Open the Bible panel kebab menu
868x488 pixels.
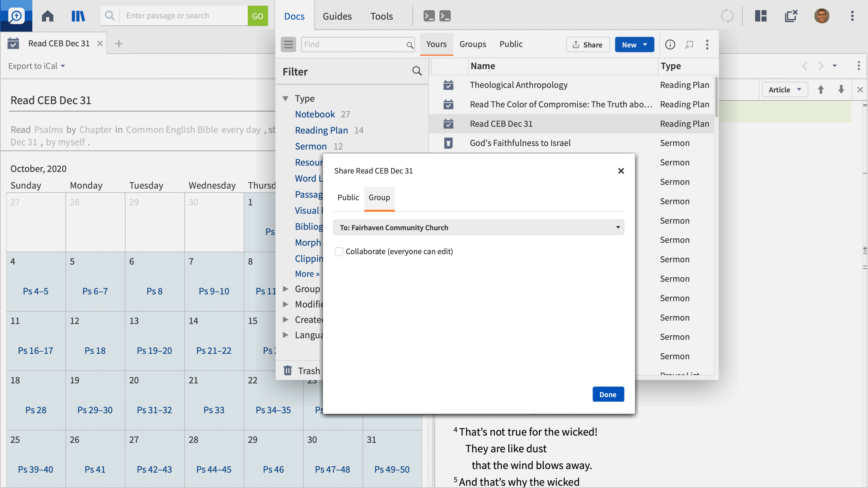(x=859, y=66)
